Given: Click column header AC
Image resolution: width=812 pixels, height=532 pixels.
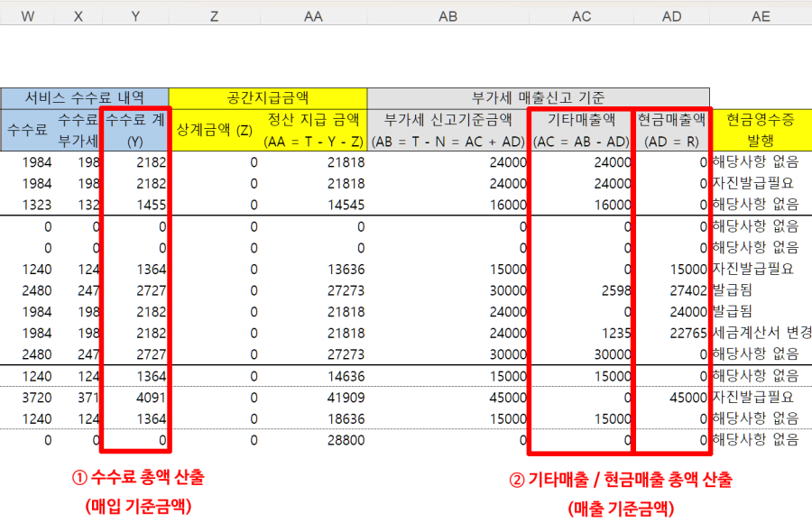Looking at the screenshot, I should click(581, 16).
